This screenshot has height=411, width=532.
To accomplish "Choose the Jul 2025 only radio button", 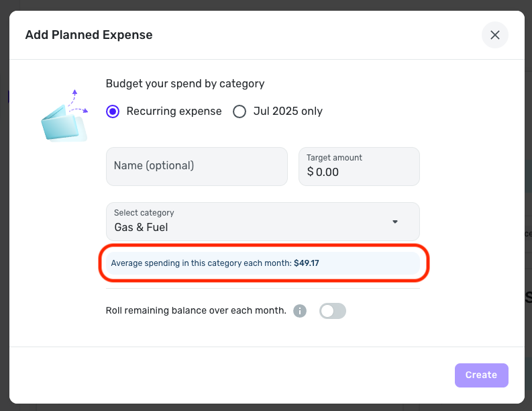I will point(240,111).
